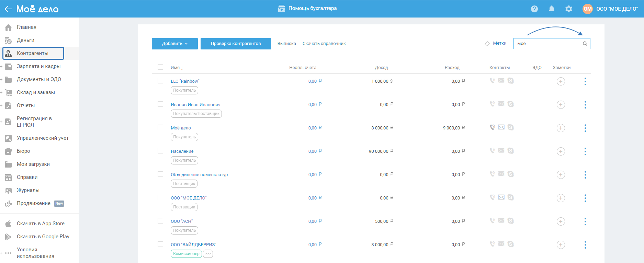Open notifications bell icon

tap(551, 9)
